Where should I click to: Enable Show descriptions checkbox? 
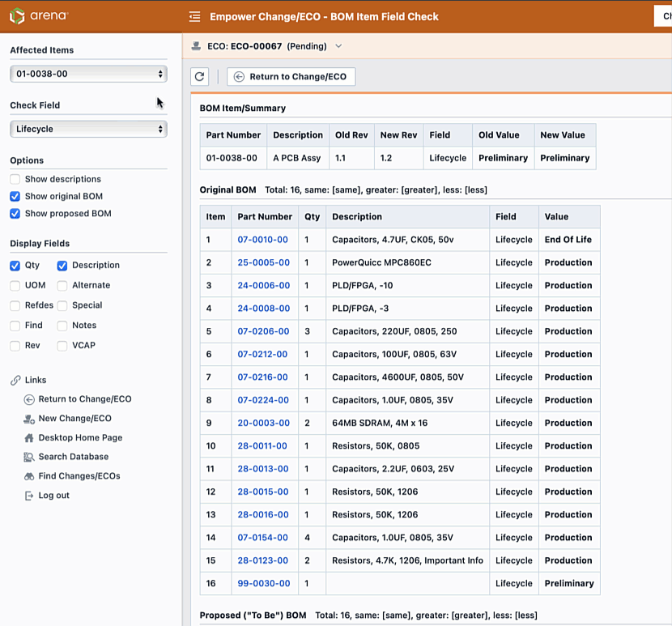pyautogui.click(x=15, y=179)
